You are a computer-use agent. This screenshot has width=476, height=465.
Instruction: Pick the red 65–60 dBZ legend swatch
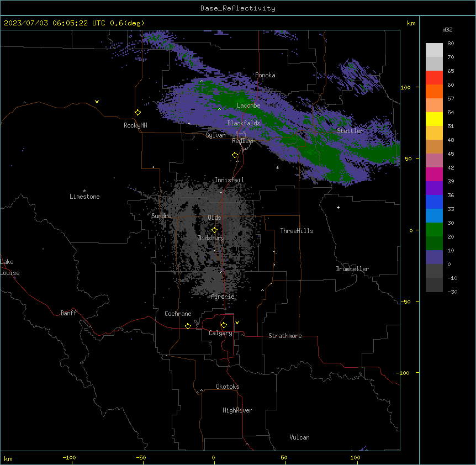434,77
